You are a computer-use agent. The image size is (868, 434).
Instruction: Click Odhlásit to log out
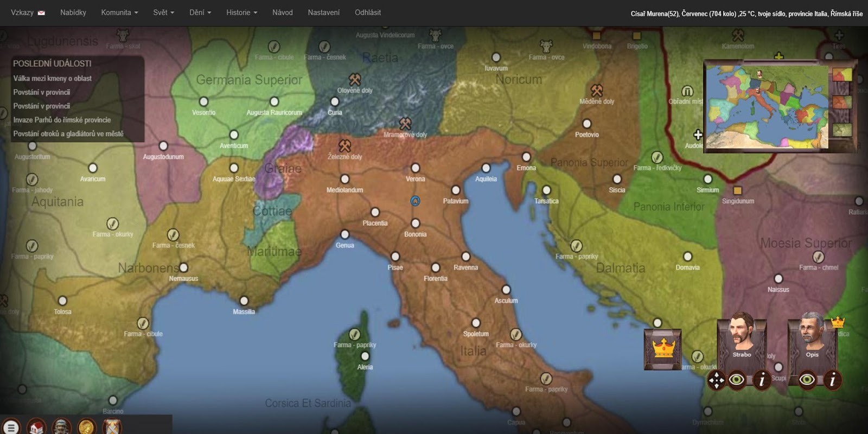click(x=368, y=12)
